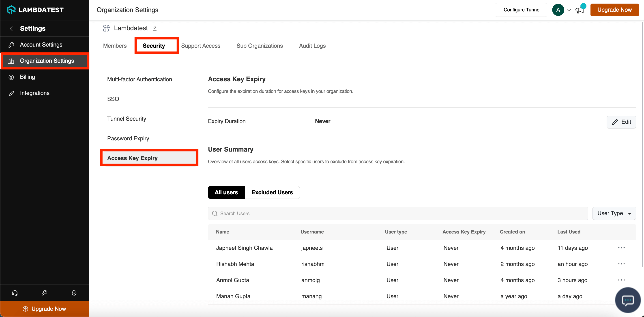The height and width of the screenshot is (317, 644).
Task: Expand the profile avatar dropdown arrow
Action: coord(569,10)
